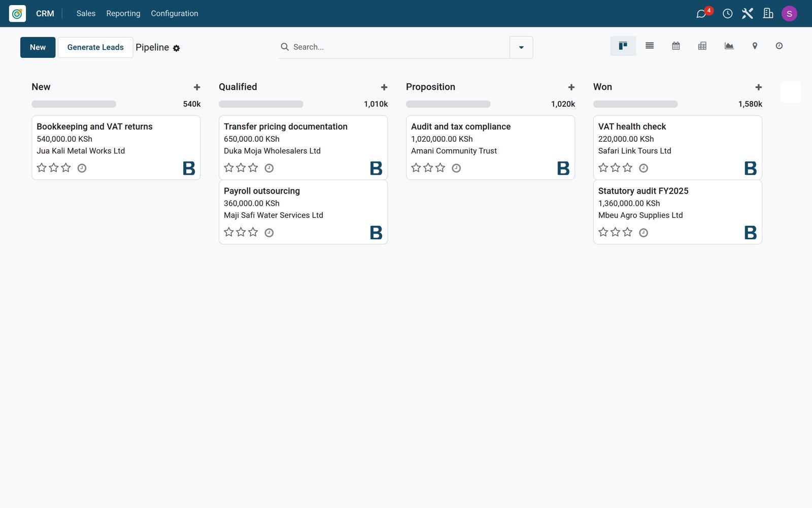Open Pipeline settings gear icon

176,48
